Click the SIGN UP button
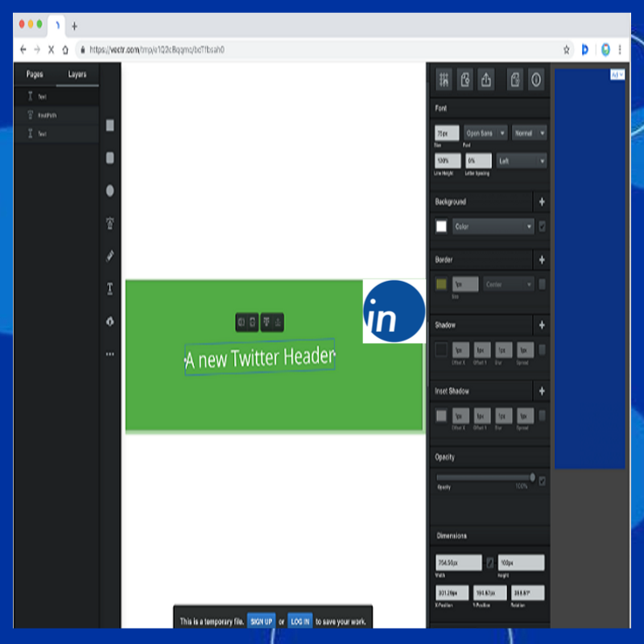Screen dimensions: 644x644 coord(261,621)
